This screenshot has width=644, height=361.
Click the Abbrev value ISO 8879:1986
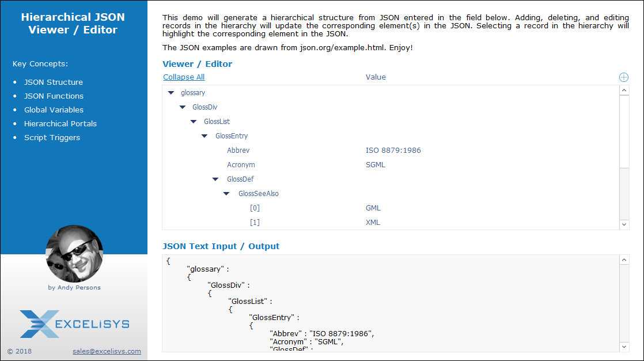(x=393, y=151)
